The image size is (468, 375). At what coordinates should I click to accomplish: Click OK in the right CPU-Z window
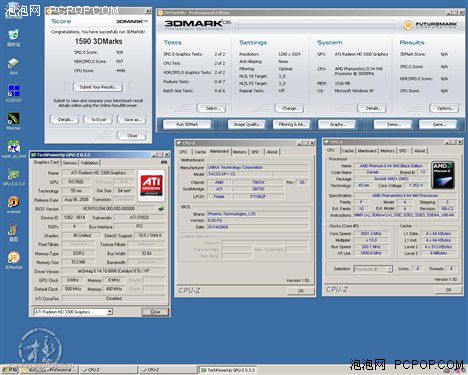pyautogui.click(x=448, y=290)
